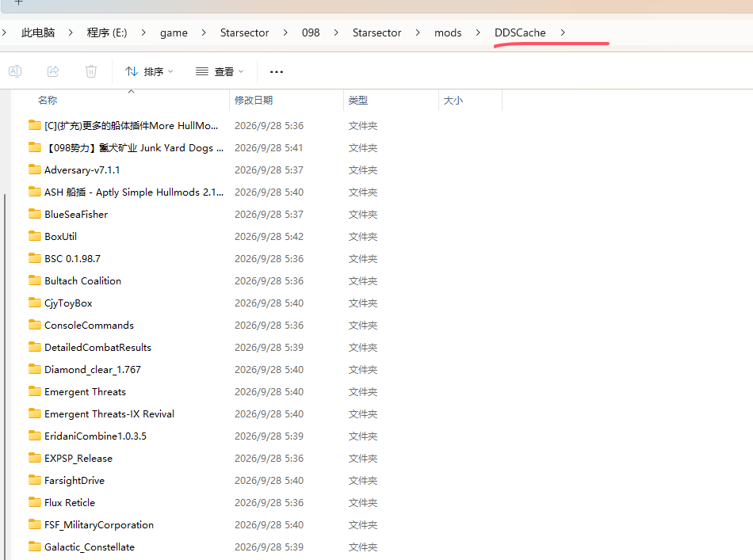
Task: Expand the leftmost breadcrumb chevron before 此电脑
Action: pos(4,32)
